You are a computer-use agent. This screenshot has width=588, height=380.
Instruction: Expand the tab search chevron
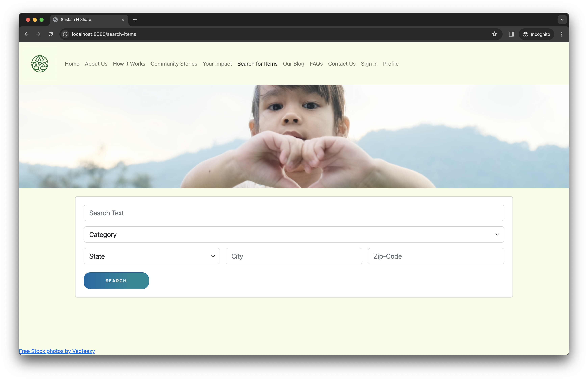tap(562, 20)
